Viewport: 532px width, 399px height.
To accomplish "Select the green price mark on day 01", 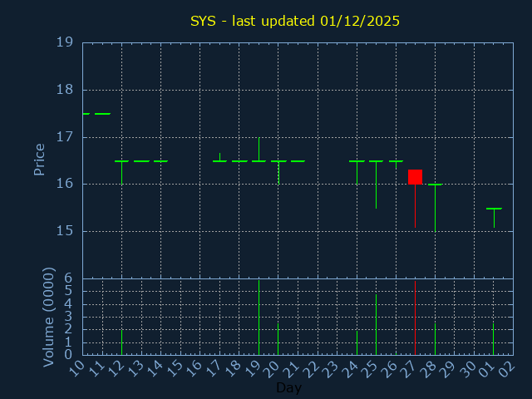I will (x=494, y=209).
